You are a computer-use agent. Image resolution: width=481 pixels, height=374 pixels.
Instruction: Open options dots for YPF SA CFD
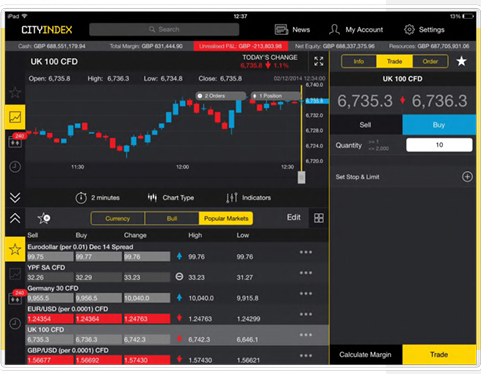[306, 273]
